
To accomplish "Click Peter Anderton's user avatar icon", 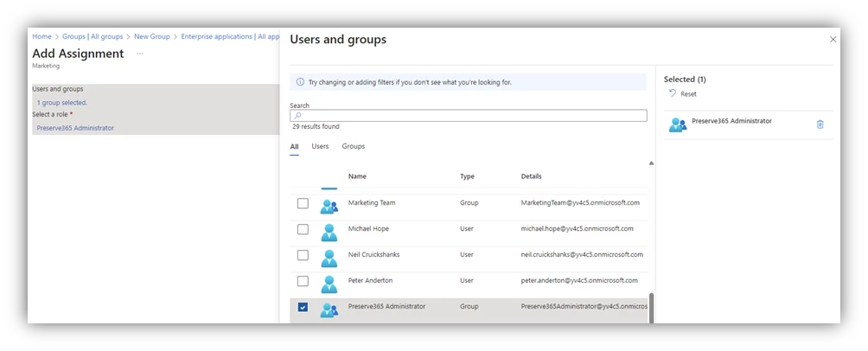I will pyautogui.click(x=329, y=284).
